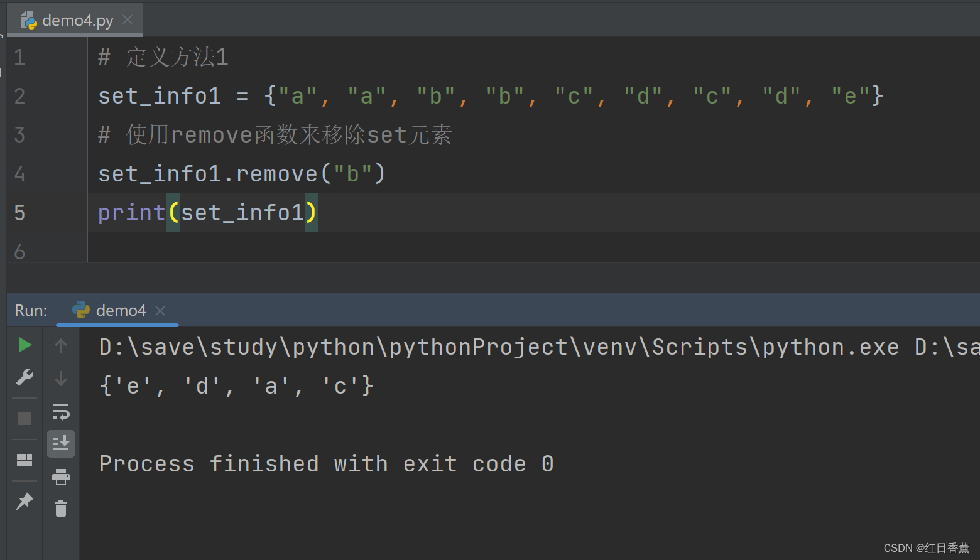Click line number 1 in the gutter
Viewport: 980px width, 560px height.
pyautogui.click(x=19, y=57)
